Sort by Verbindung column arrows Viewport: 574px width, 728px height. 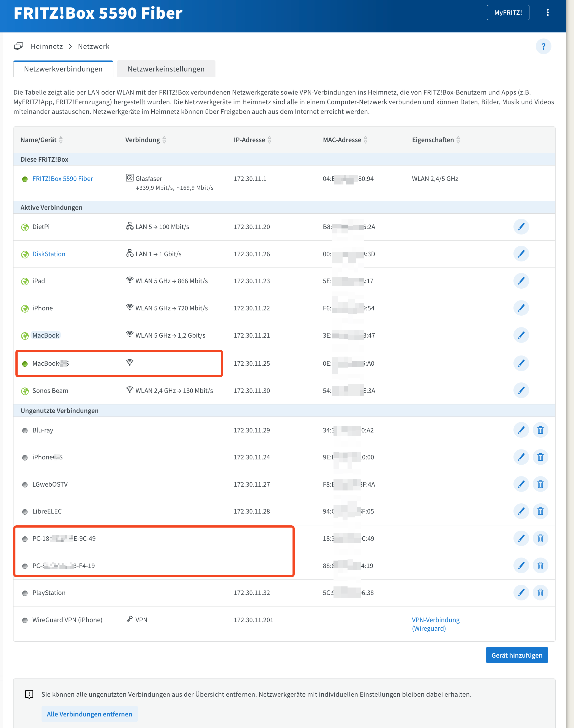[x=164, y=140]
